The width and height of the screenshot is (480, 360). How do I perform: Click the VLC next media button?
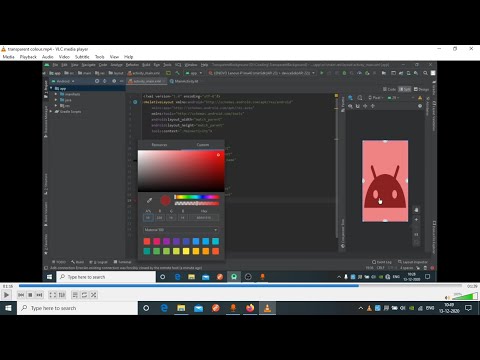(x=39, y=295)
